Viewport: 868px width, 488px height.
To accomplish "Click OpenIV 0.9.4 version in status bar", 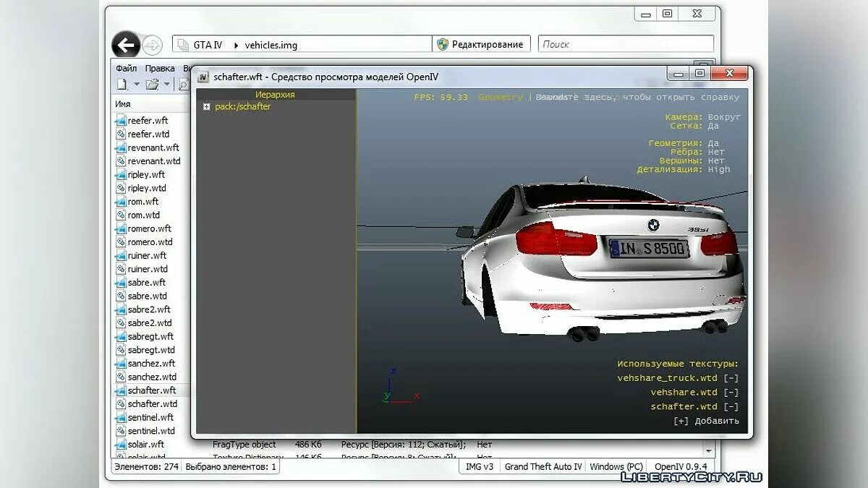I will [681, 467].
